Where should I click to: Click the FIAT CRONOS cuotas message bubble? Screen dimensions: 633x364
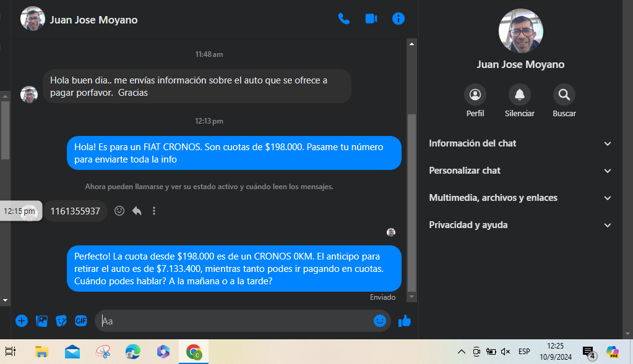(x=234, y=153)
